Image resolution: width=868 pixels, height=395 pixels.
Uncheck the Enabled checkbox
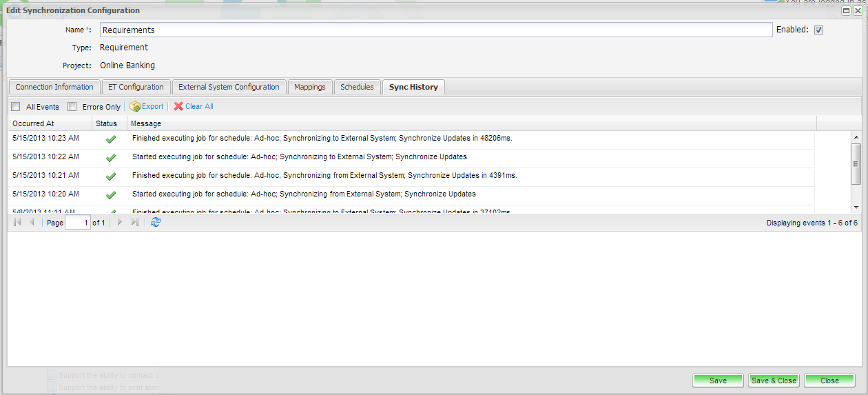819,30
